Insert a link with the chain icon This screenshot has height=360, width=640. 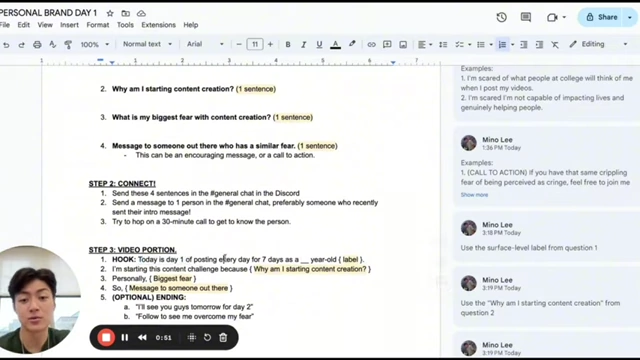(371, 44)
